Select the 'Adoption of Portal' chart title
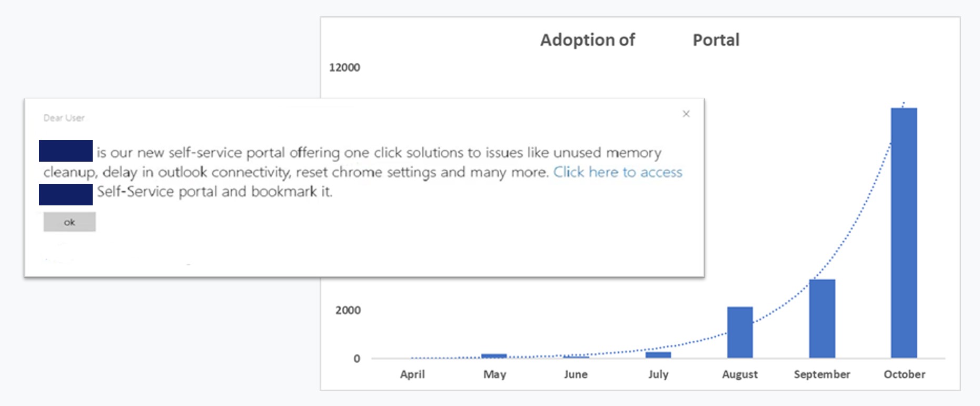 coord(639,40)
